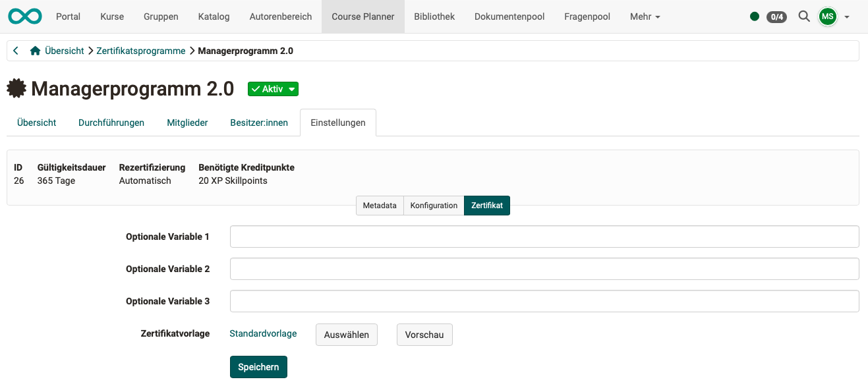Image resolution: width=868 pixels, height=392 pixels.
Task: Expand the caret next to the user avatar
Action: coord(846,16)
